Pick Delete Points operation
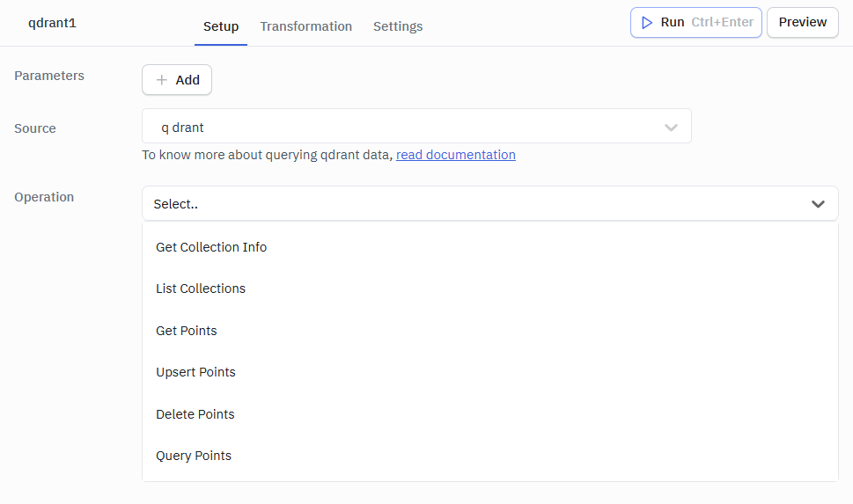Screen dimensions: 853x504 (489, 414)
